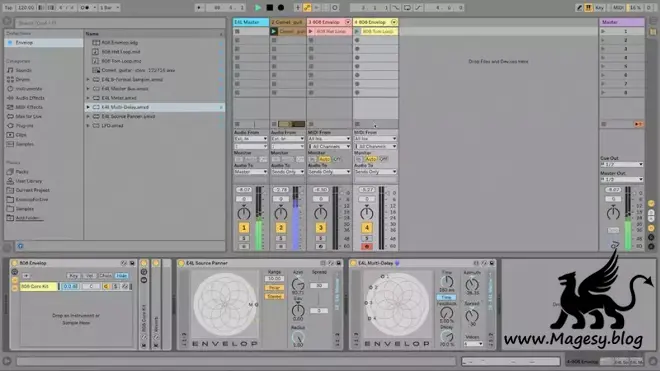Expand the LFO.amxd item
The height and width of the screenshot is (371, 660).
(x=88, y=126)
